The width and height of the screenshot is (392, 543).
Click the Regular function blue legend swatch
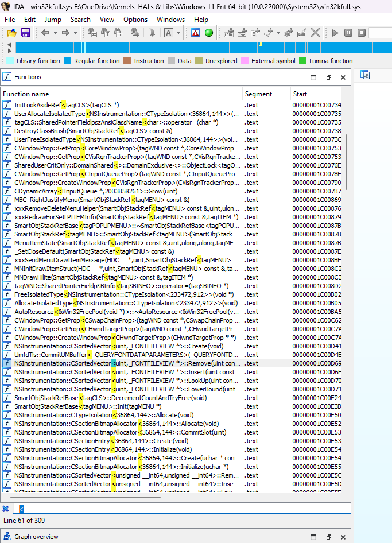[67, 60]
